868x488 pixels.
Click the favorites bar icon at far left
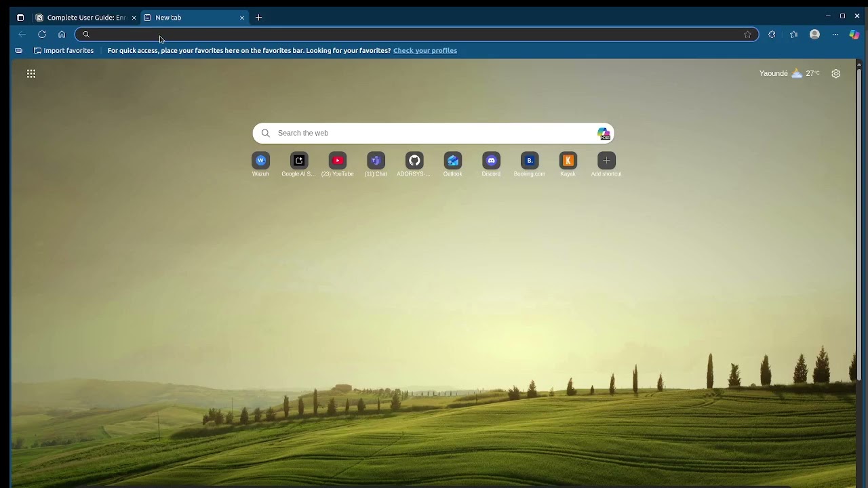click(x=18, y=51)
